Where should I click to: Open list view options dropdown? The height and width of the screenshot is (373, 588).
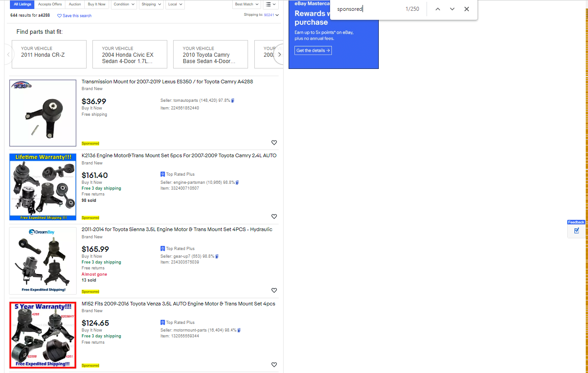(x=271, y=5)
